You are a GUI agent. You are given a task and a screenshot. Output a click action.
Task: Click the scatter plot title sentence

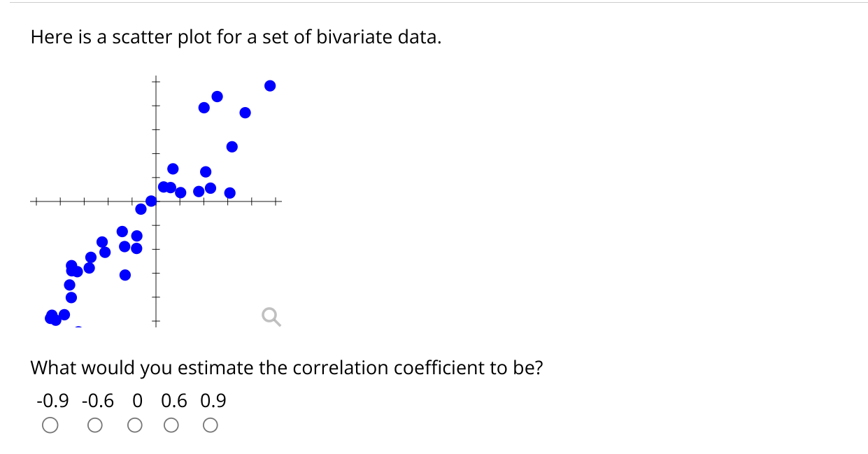(236, 36)
